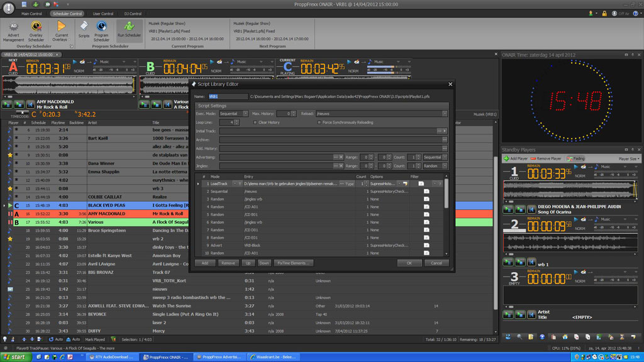Image resolution: width=644 pixels, height=362 pixels.
Task: Open the Overlay Scheduler
Action: pos(36,31)
